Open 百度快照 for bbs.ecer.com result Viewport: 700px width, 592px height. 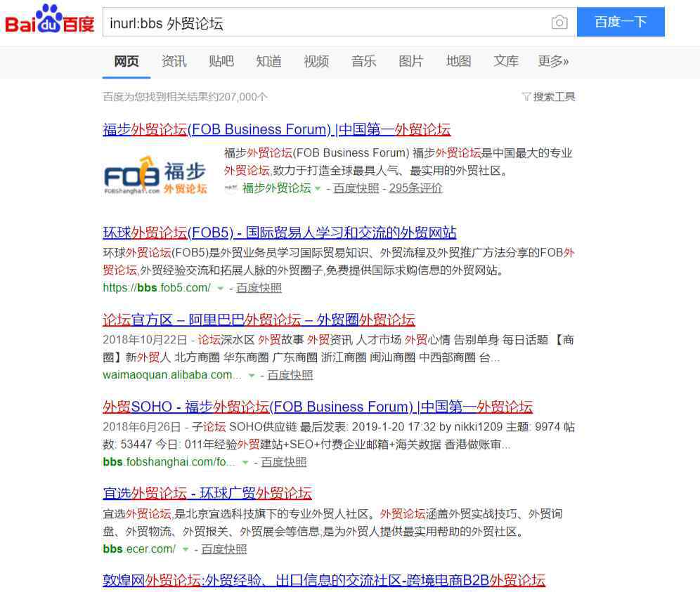(x=224, y=548)
